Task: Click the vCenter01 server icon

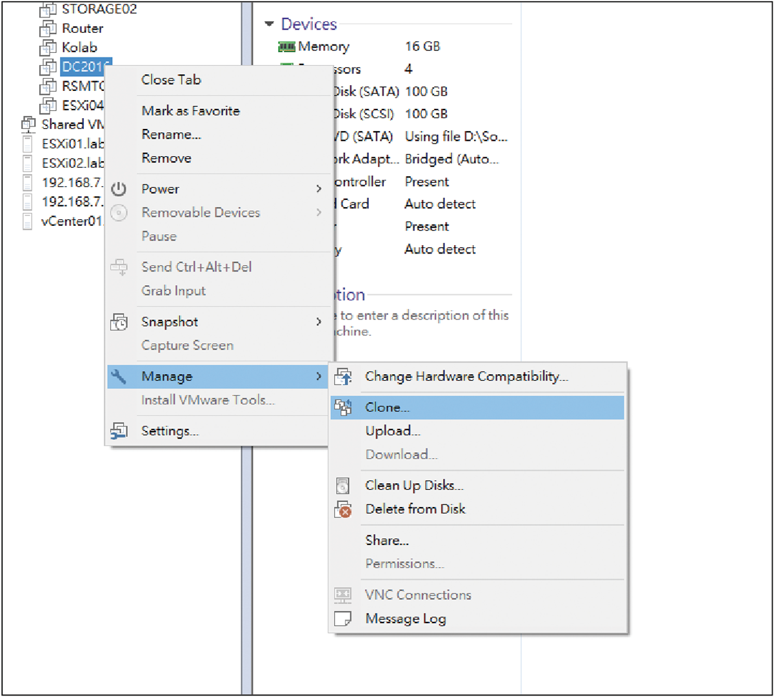Action: point(28,221)
